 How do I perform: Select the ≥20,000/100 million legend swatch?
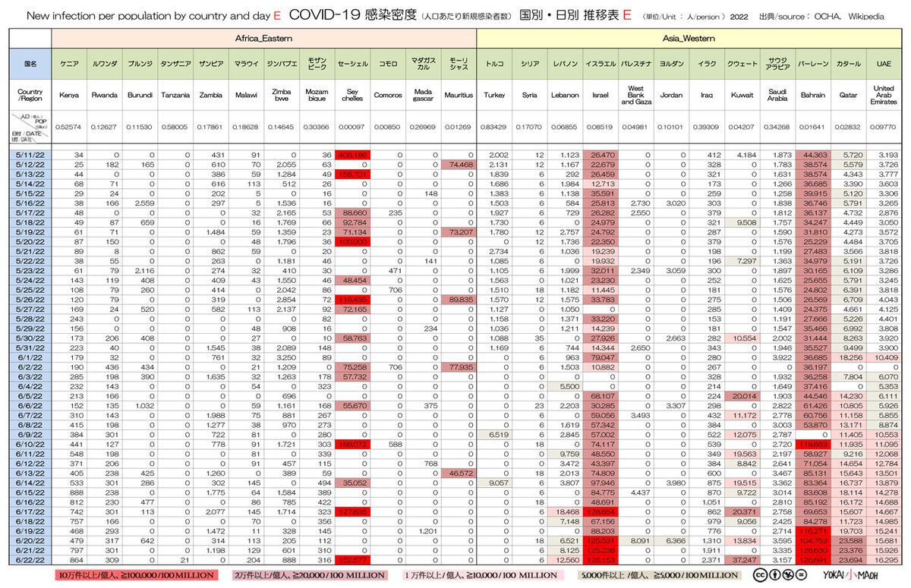tap(309, 574)
